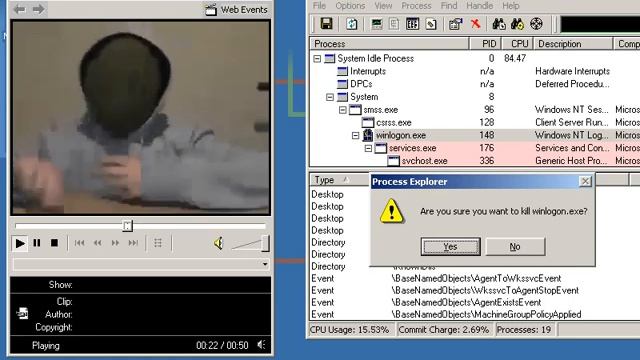Collapse the System tree node
The width and height of the screenshot is (640, 360).
(x=330, y=97)
